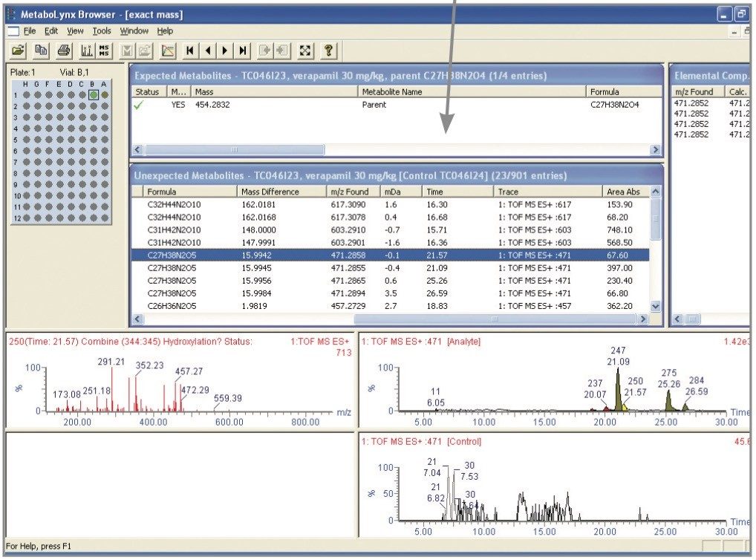Viewport: 756px width, 560px height.
Task: Click the grayed export toolbar icon beside M
Action: [145, 51]
